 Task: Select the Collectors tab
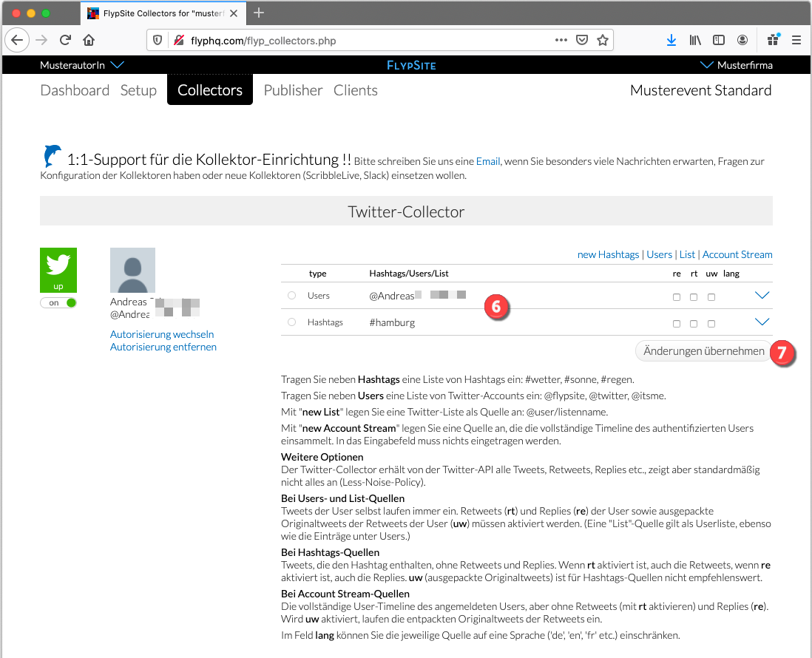click(x=210, y=89)
